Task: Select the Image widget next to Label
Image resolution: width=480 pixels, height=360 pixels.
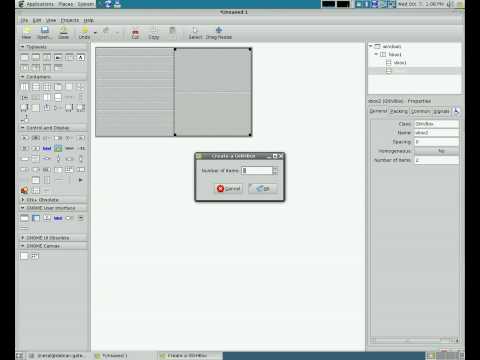Action: pos(58,148)
